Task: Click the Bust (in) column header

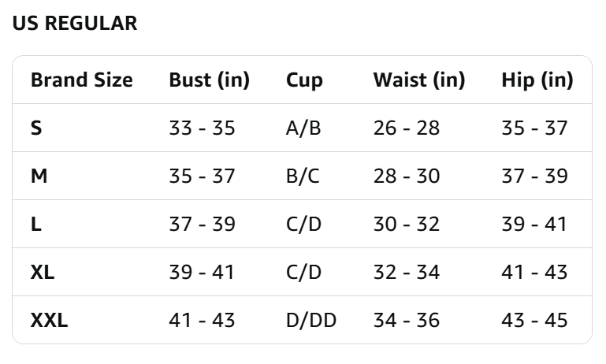Action: pos(209,80)
